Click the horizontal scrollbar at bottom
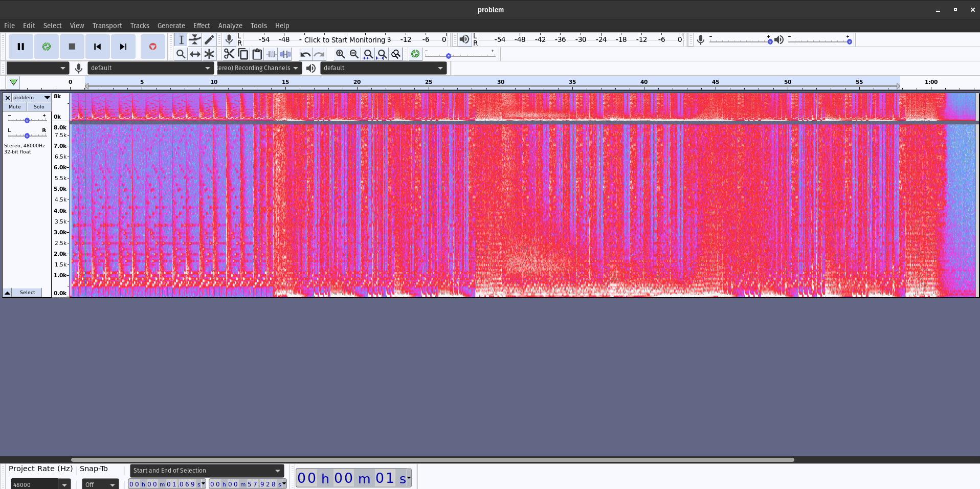Screen dimensions: 980x489 (433, 460)
